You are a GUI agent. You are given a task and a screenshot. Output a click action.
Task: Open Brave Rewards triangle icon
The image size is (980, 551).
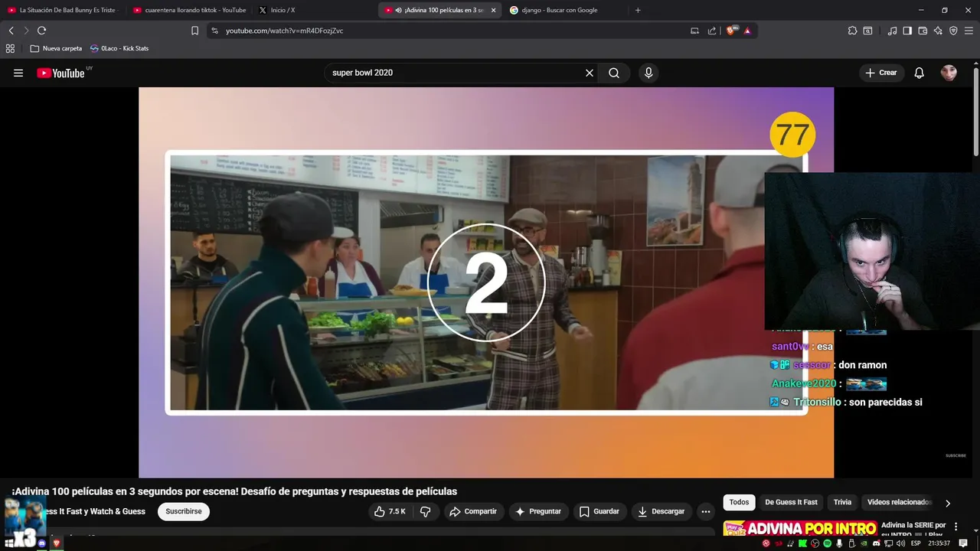747,31
